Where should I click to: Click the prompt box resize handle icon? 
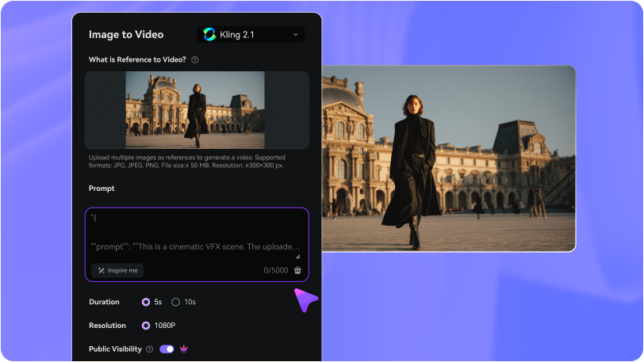[x=297, y=257]
